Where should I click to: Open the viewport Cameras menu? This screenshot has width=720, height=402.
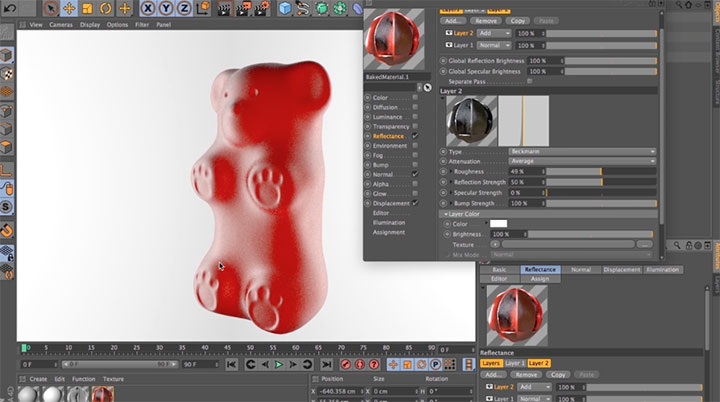61,25
